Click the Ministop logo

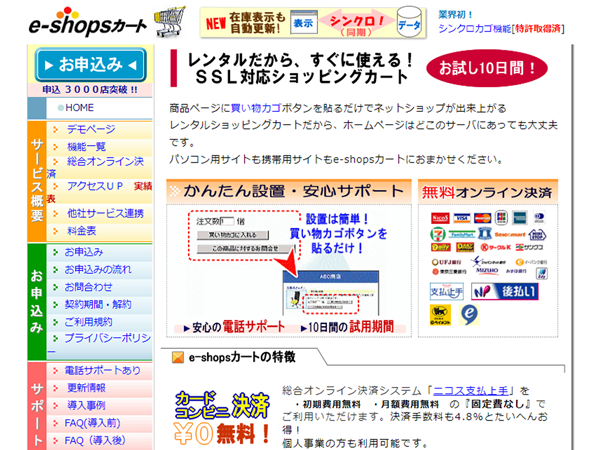[x=537, y=234]
